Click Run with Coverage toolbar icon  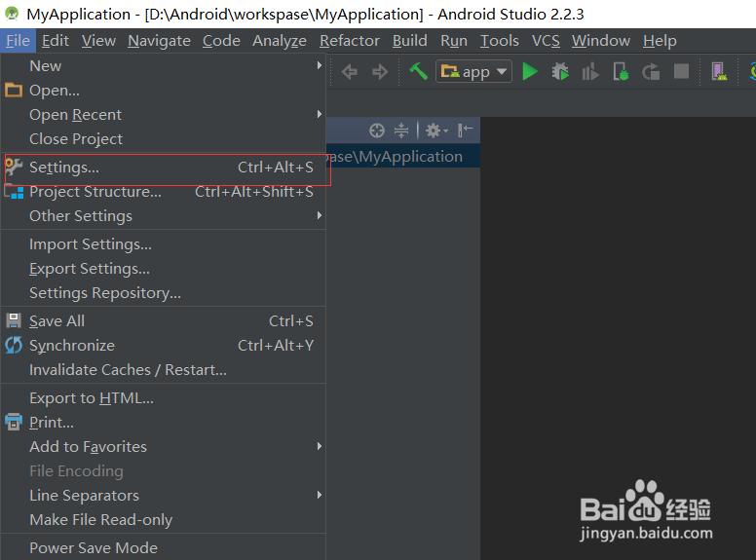point(590,72)
